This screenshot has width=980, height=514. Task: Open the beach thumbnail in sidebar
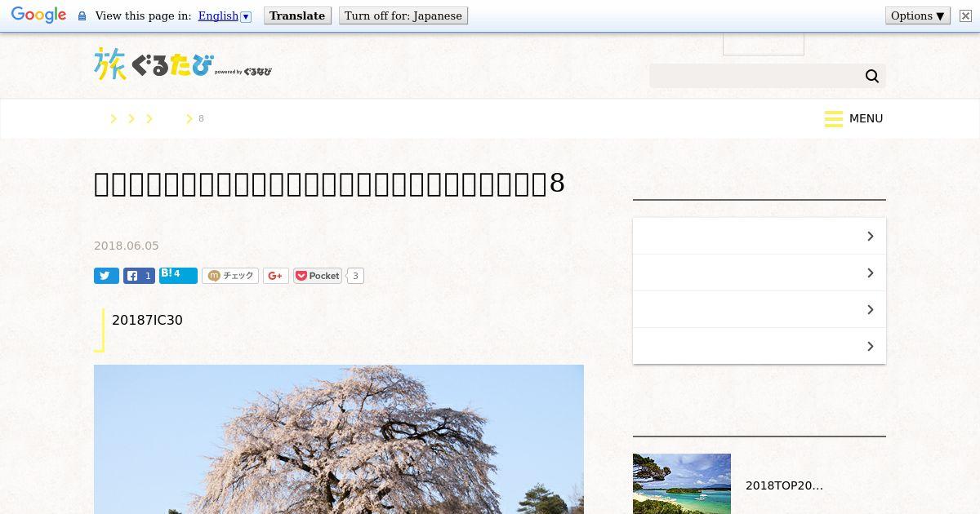point(682,484)
